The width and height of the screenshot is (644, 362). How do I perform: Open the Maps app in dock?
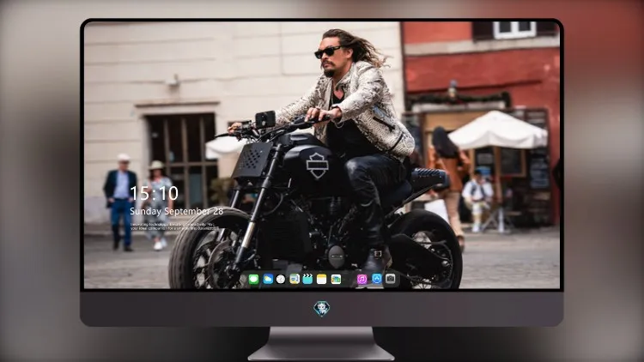coord(295,280)
